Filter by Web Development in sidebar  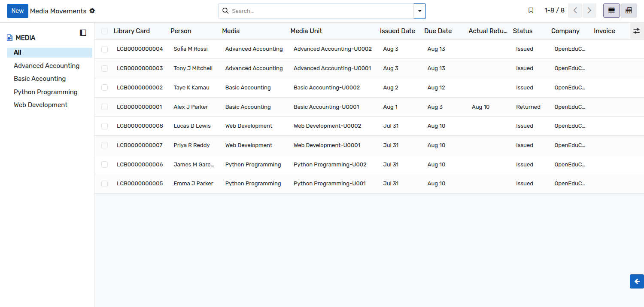point(40,105)
